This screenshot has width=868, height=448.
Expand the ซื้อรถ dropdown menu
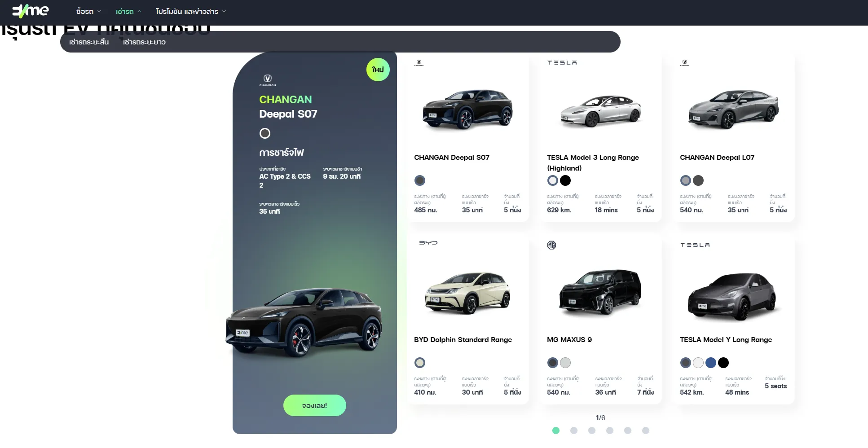[x=88, y=11]
